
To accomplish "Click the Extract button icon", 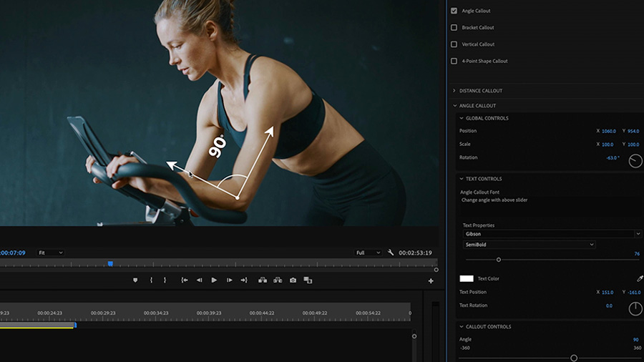I will [278, 280].
